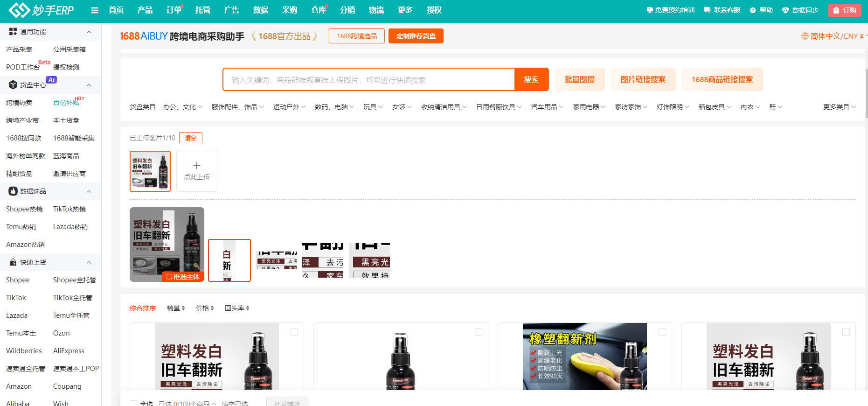Click the 货盘中心 cube icon
The height and width of the screenshot is (406, 868).
click(x=13, y=85)
